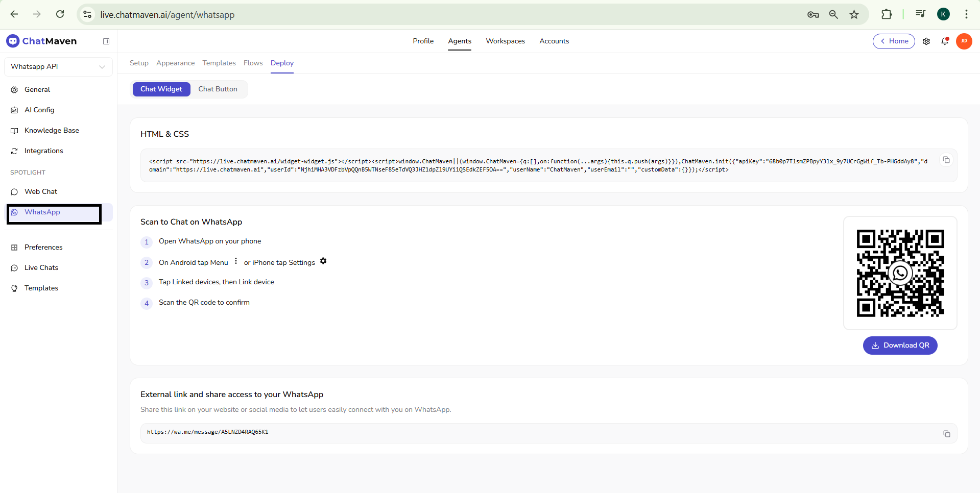The height and width of the screenshot is (493, 980).
Task: Go back with Home button
Action: (894, 41)
